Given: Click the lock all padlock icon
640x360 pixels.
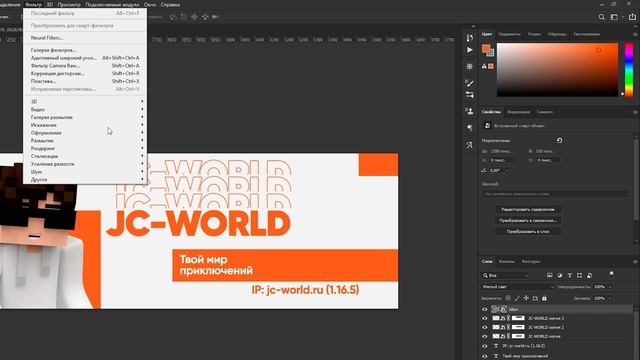Looking at the screenshot, I should [544, 298].
